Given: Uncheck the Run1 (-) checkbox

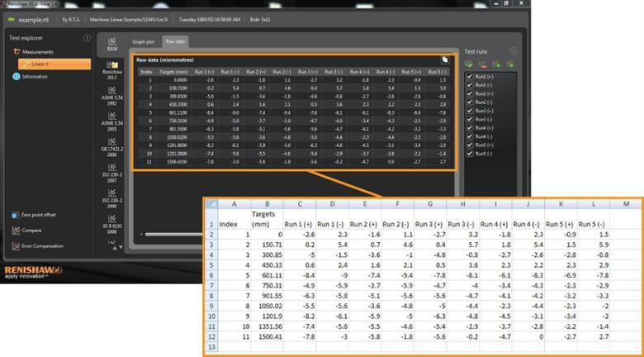Looking at the screenshot, I should coord(470,85).
